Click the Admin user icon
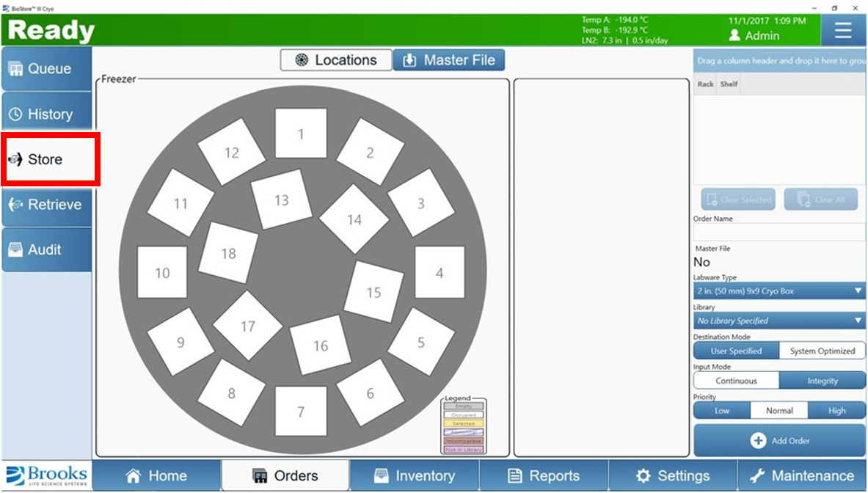The height and width of the screenshot is (493, 868). tap(734, 35)
